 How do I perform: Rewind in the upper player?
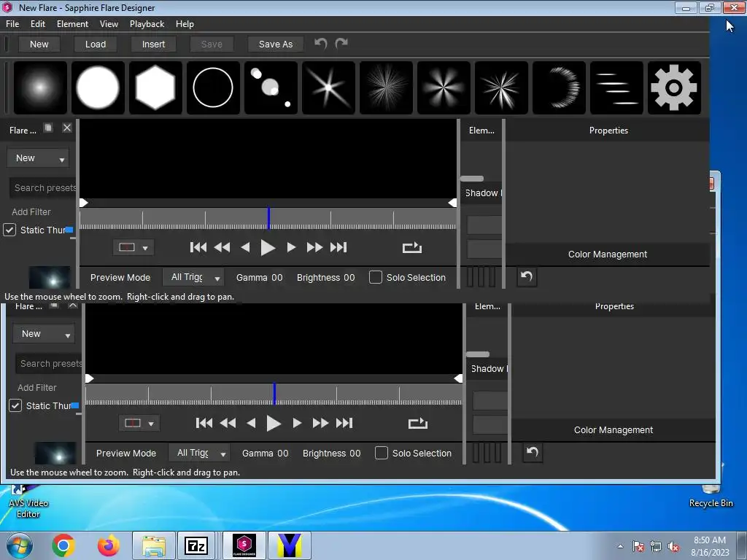coord(222,247)
